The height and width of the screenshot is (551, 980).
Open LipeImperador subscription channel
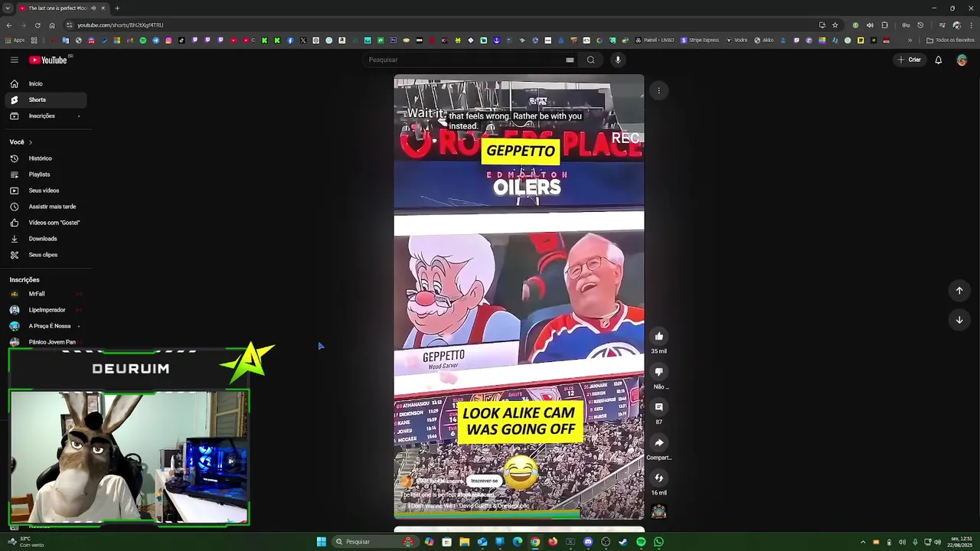click(46, 310)
